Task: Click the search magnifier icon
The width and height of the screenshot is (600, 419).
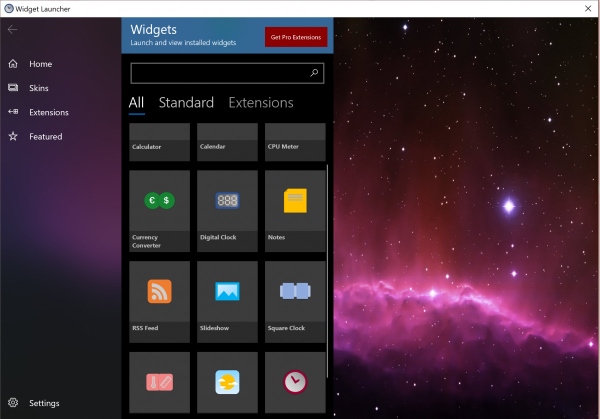Action: tap(314, 73)
